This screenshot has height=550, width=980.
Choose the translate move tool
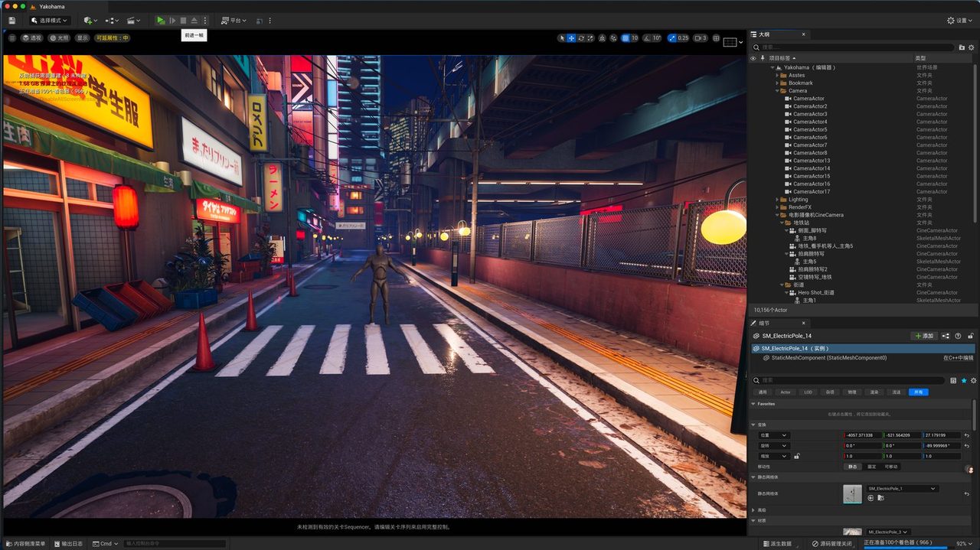[571, 37]
